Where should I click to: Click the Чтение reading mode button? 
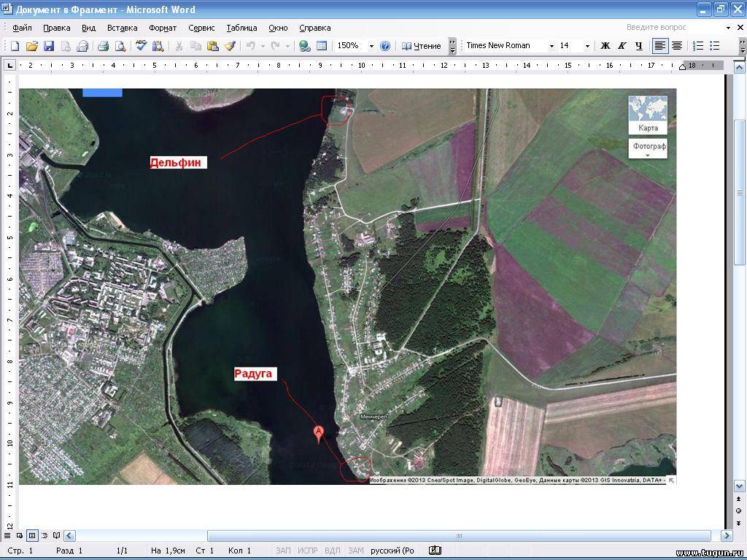421,46
